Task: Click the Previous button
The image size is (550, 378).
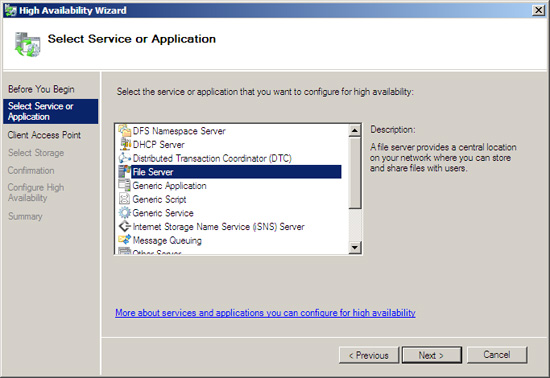Action: pyautogui.click(x=369, y=355)
